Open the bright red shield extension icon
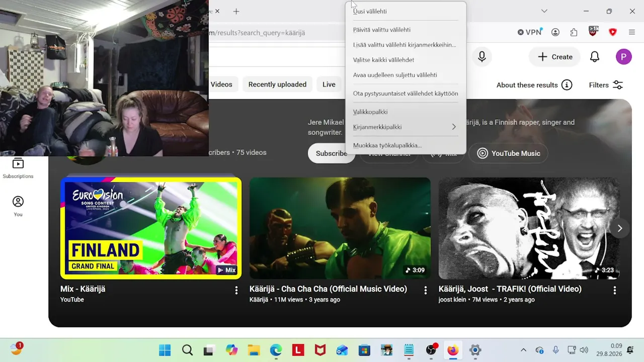This screenshot has height=362, width=644. (x=613, y=32)
